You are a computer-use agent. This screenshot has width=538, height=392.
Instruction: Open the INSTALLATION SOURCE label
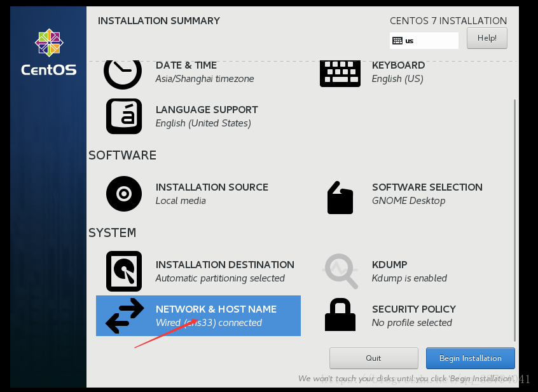212,187
